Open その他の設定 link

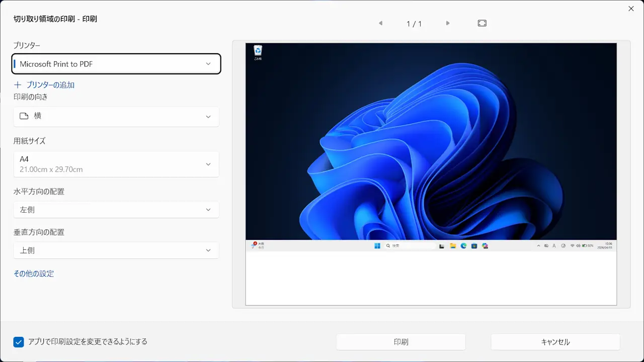[34, 274]
